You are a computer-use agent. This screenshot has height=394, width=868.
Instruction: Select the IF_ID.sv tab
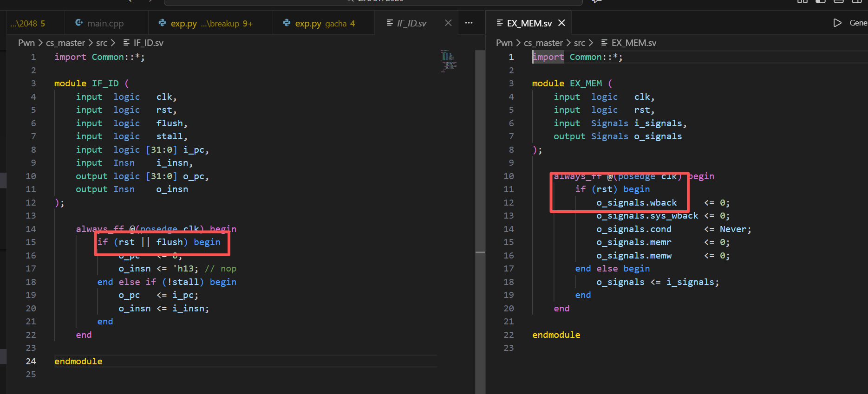tap(411, 23)
